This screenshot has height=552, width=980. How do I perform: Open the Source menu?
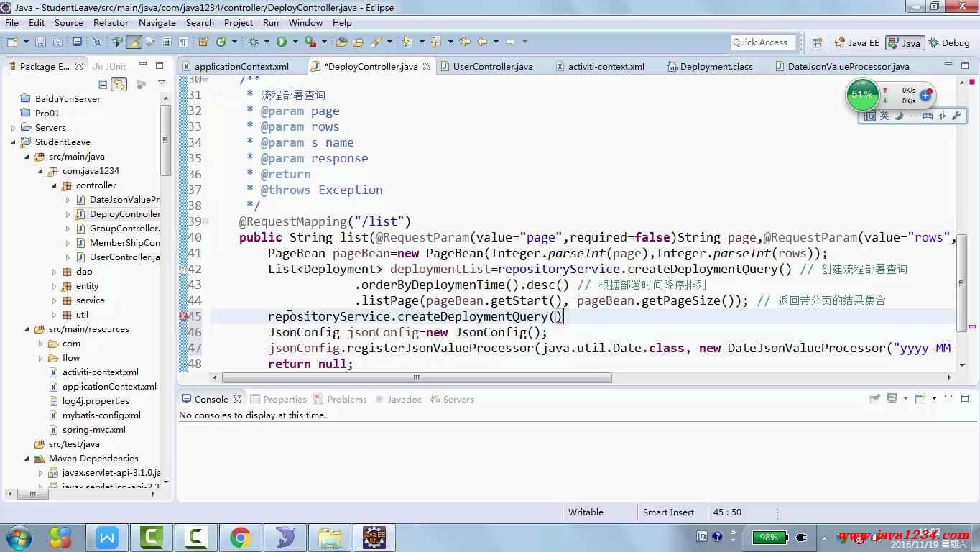pyautogui.click(x=69, y=22)
